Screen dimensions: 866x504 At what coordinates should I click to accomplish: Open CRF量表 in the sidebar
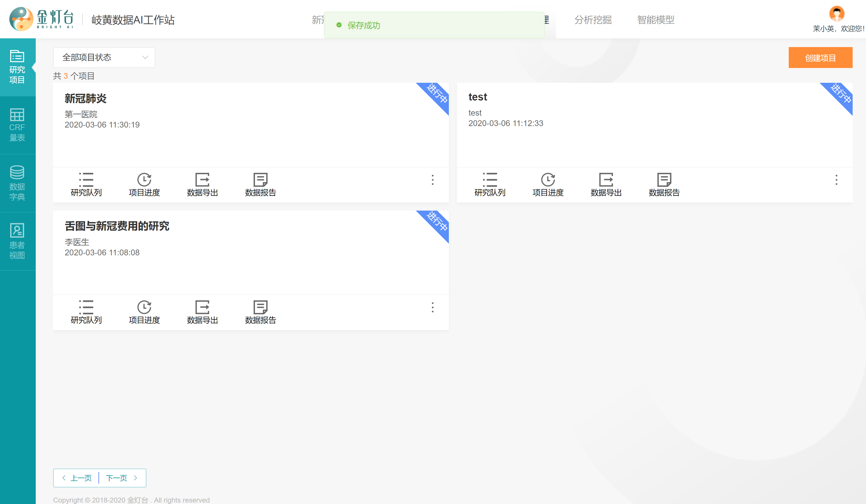click(x=17, y=125)
